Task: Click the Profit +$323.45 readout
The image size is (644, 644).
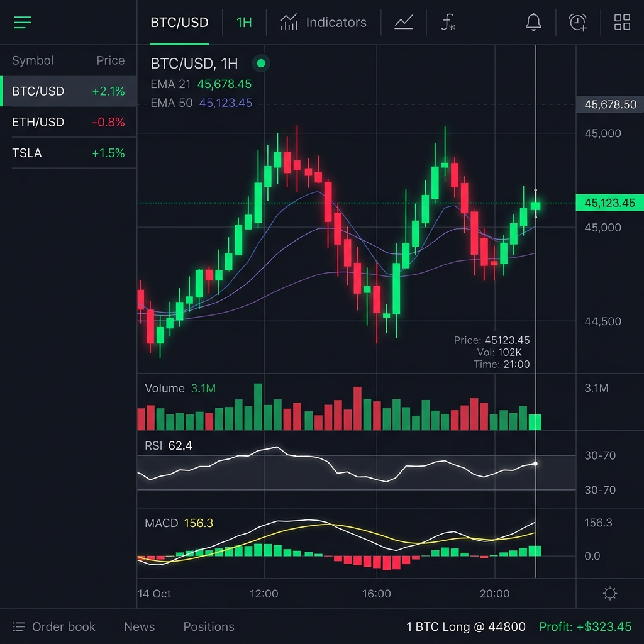Action: 586,626
